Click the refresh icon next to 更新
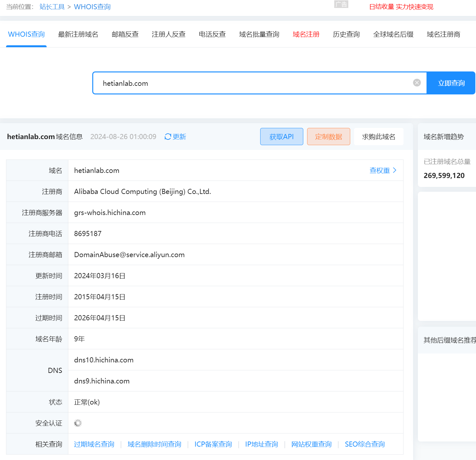This screenshot has height=460, width=476. 168,137
